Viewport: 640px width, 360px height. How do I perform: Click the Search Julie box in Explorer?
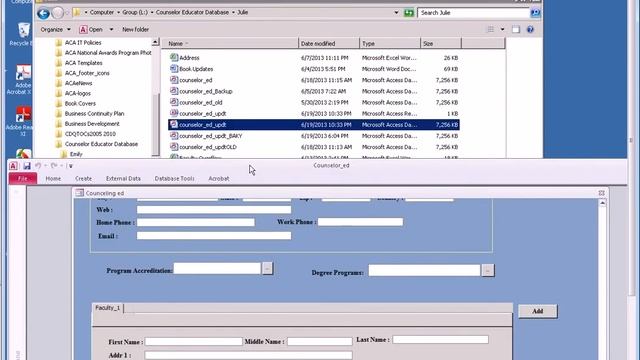click(473, 13)
